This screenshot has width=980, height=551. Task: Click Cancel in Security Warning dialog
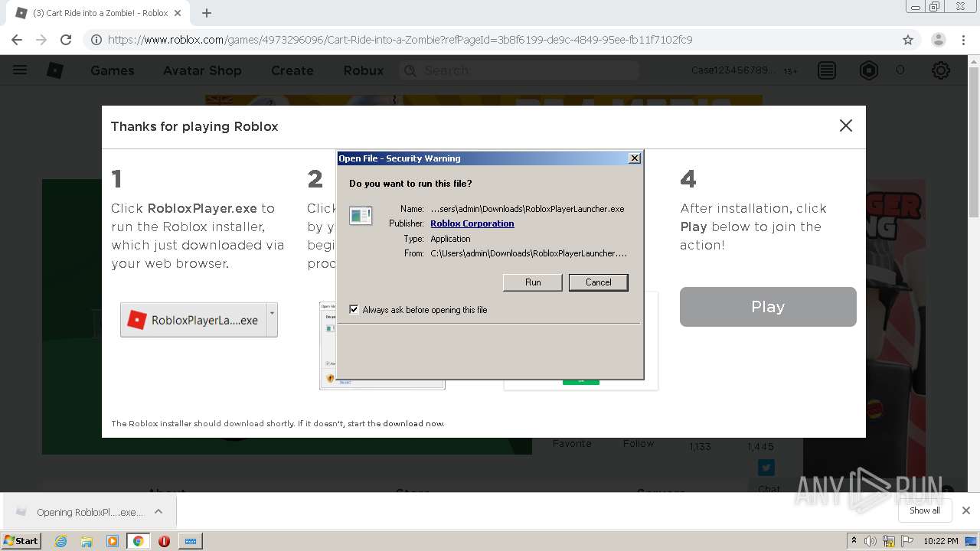pyautogui.click(x=598, y=282)
